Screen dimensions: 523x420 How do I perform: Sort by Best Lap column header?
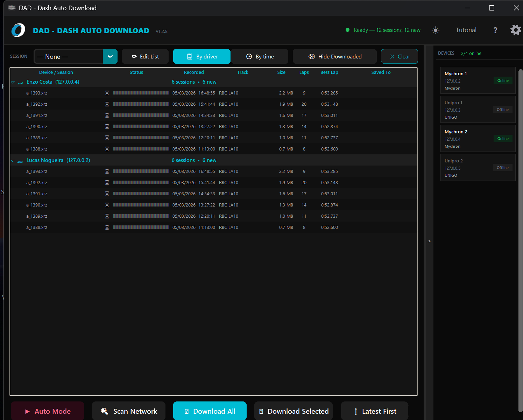click(x=329, y=72)
